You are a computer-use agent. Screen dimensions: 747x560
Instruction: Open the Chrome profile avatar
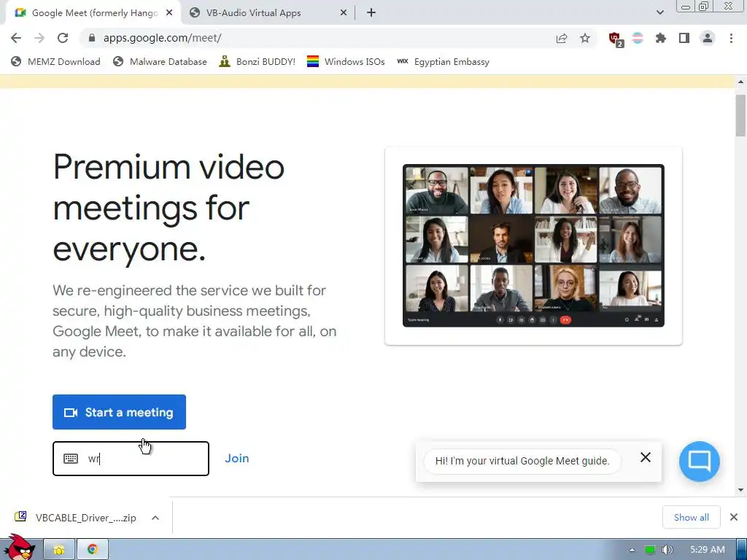tap(708, 38)
